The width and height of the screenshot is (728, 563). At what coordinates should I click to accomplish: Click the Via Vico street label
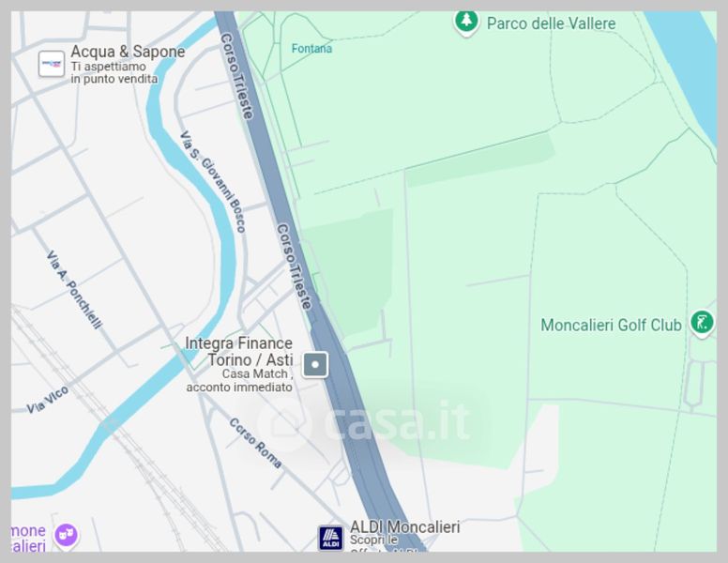47,400
